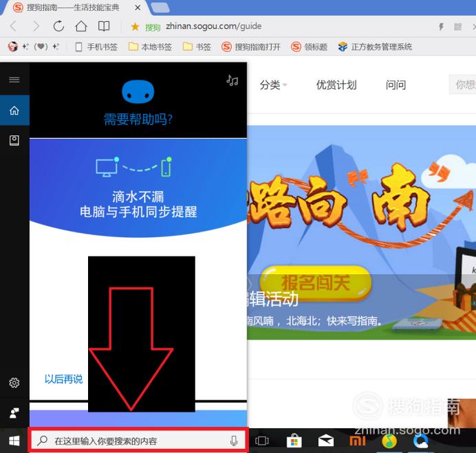
Task: Open 正方教务管理系统 bookmark
Action: [375, 47]
